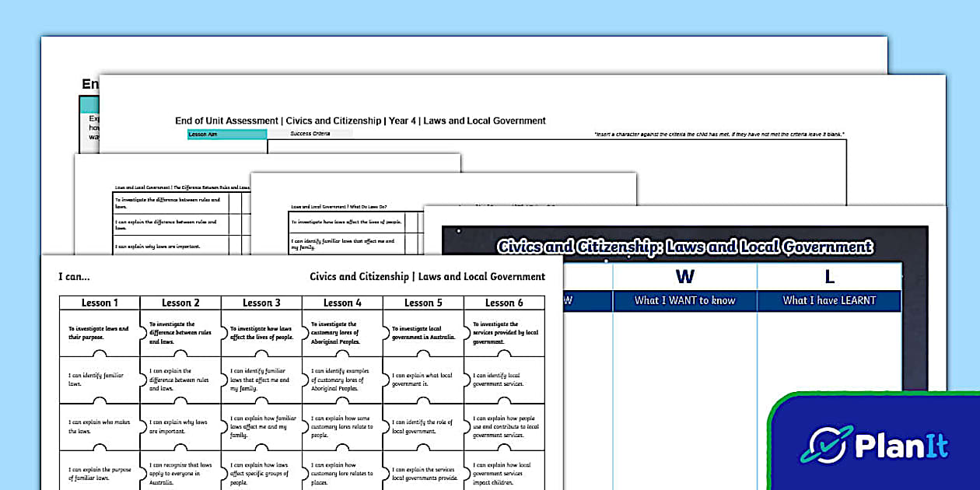
Task: Click the W column letter in KWL grid
Action: (x=684, y=276)
